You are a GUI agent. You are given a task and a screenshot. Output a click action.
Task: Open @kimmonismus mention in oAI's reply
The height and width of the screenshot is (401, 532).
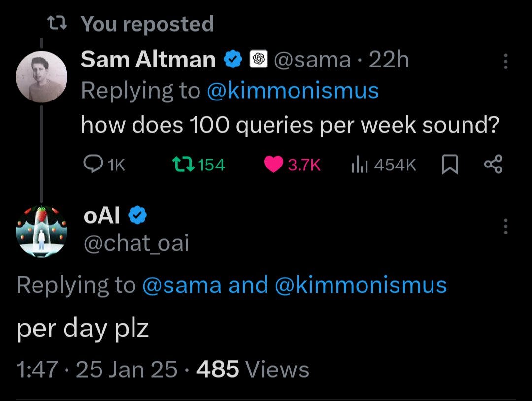pos(360,285)
